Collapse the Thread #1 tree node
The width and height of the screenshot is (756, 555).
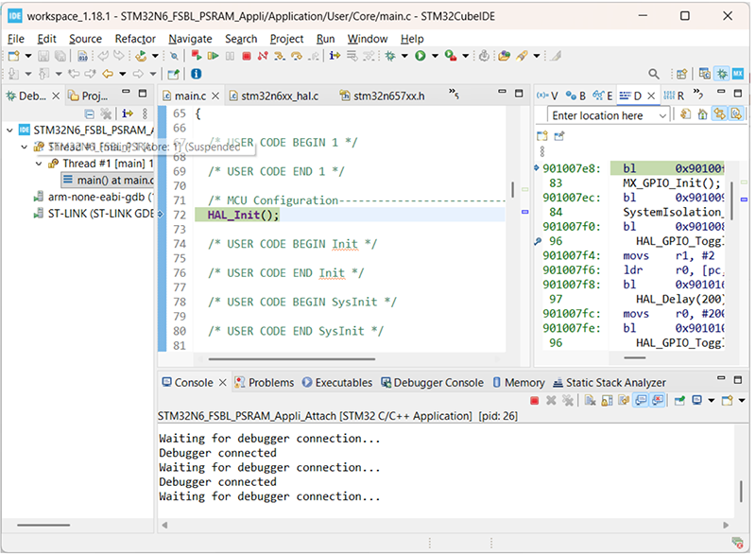pyautogui.click(x=39, y=164)
